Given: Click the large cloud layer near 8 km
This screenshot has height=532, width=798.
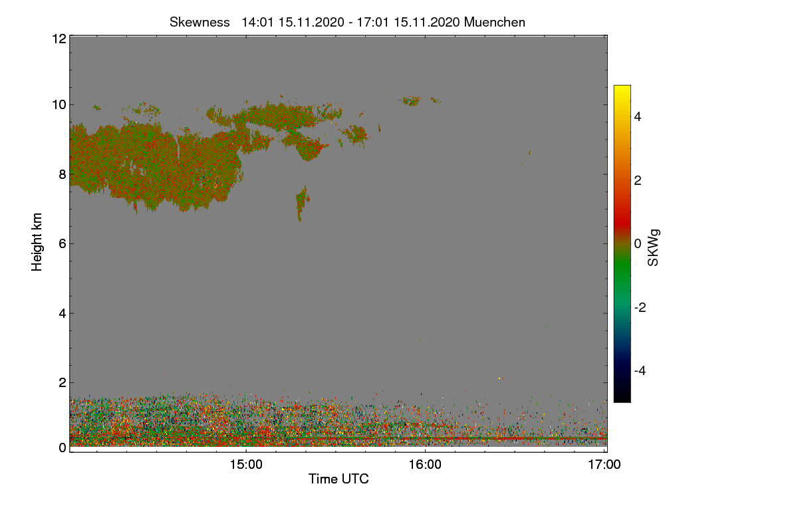Looking at the screenshot, I should [156, 166].
